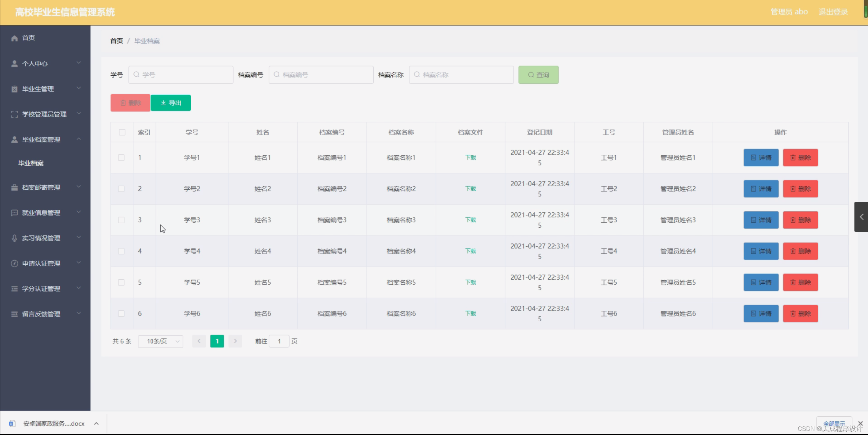Image resolution: width=868 pixels, height=435 pixels.
Task: Click the 档案邮寄管理 briefcase icon
Action: coord(14,187)
